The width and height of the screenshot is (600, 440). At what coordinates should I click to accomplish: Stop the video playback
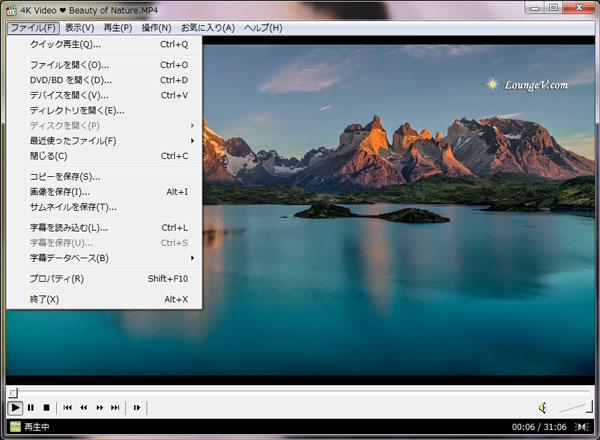click(x=46, y=408)
